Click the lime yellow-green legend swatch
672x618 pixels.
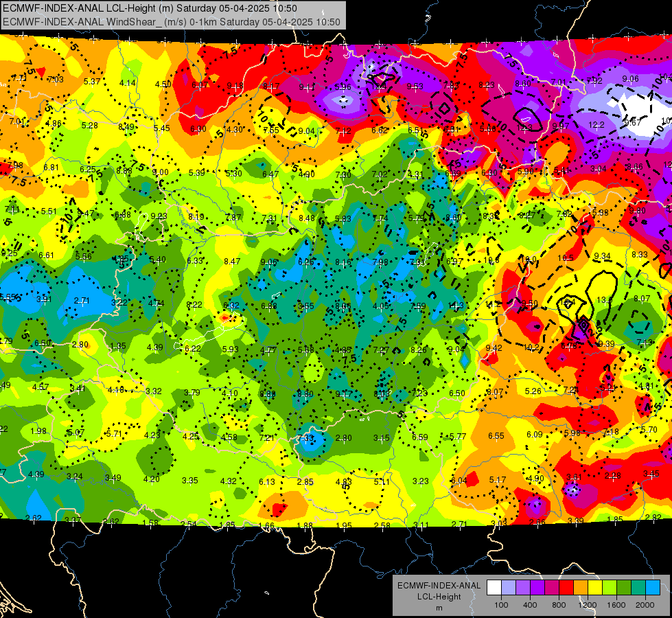coord(610,588)
